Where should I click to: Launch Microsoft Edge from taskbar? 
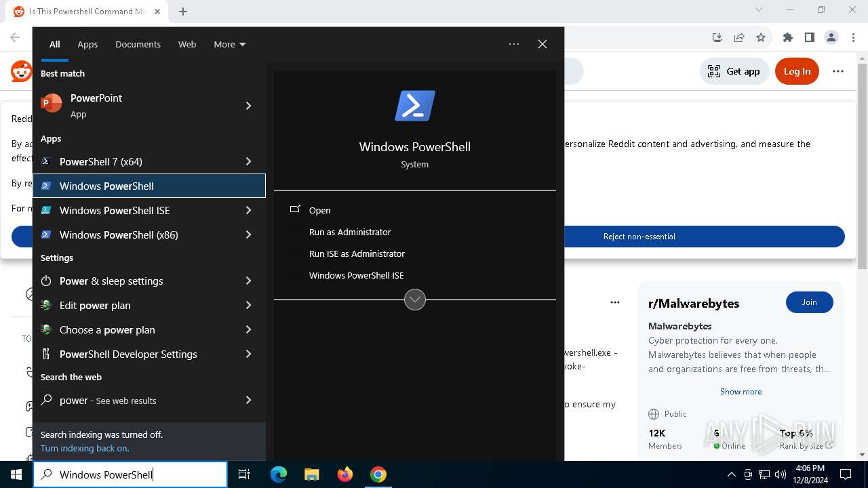pos(279,474)
